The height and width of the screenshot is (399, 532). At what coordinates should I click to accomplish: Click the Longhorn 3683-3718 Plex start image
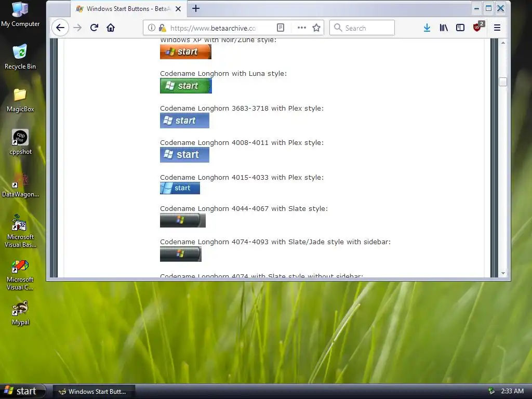click(x=184, y=121)
